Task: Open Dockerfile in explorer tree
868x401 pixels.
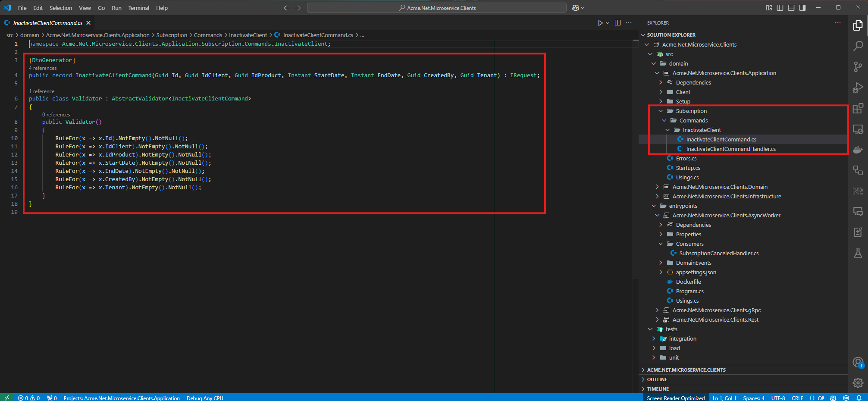Action: tap(688, 282)
